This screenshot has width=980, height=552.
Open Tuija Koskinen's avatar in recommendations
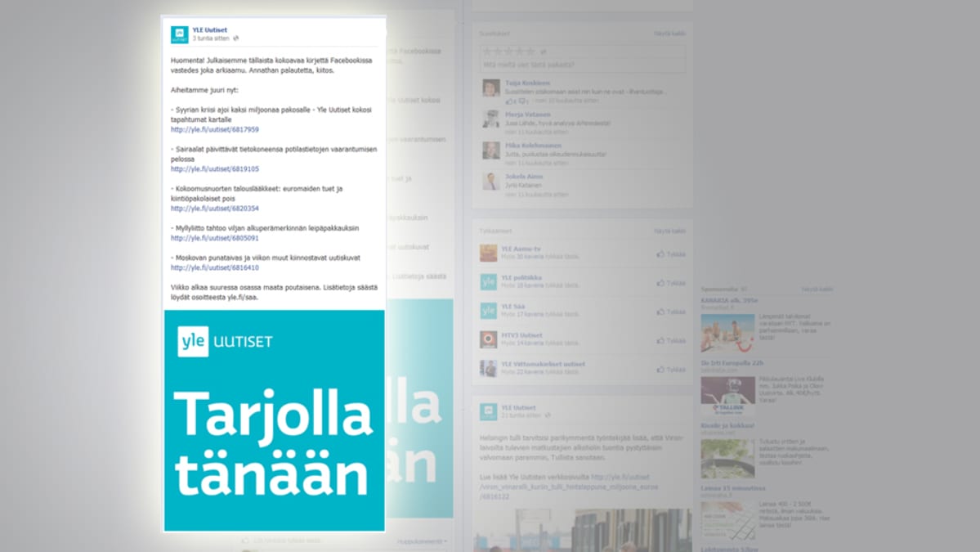(490, 88)
